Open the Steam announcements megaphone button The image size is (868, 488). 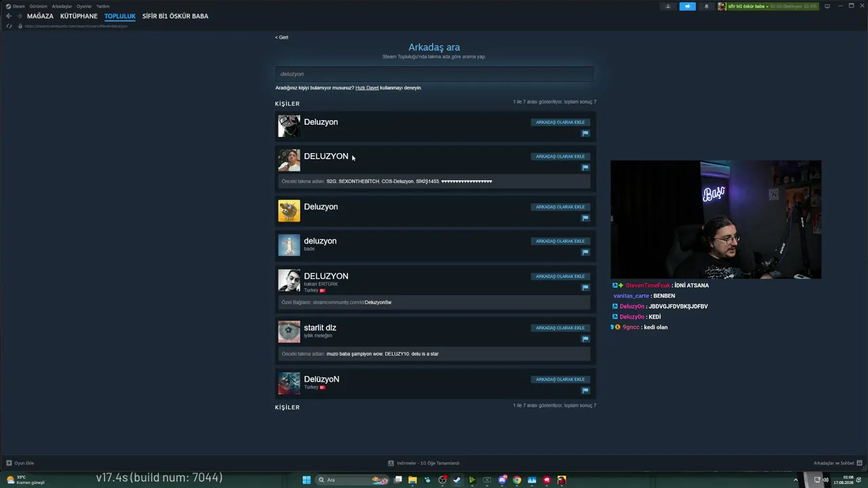click(x=688, y=6)
